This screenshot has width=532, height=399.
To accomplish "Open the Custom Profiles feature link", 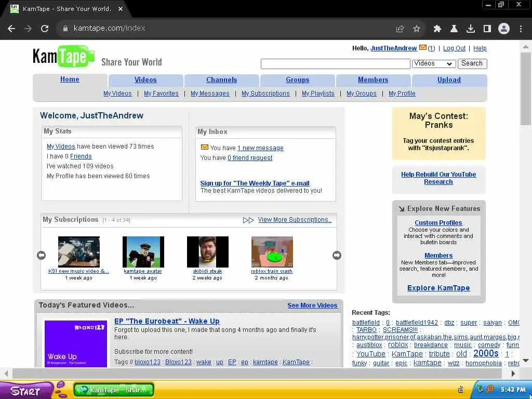I will click(x=438, y=223).
